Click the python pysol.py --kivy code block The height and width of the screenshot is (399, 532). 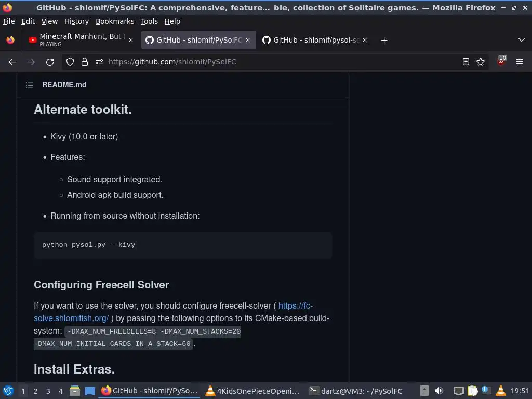[x=183, y=245]
